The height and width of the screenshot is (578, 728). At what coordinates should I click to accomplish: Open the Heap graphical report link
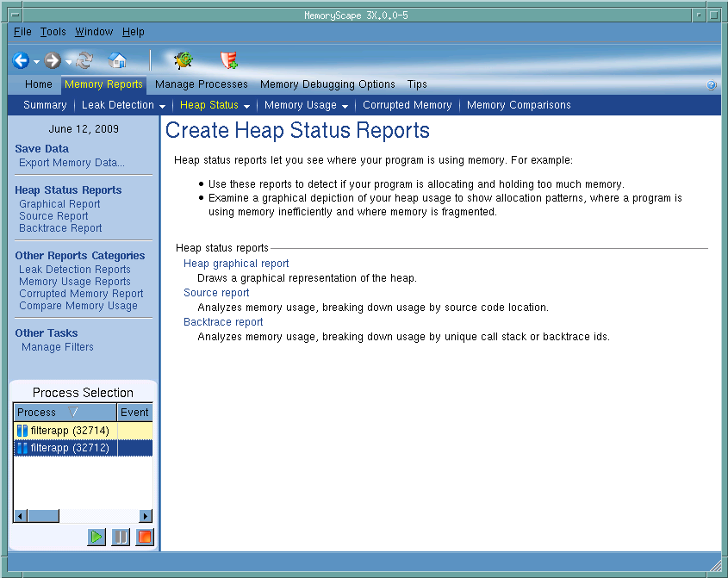(236, 264)
